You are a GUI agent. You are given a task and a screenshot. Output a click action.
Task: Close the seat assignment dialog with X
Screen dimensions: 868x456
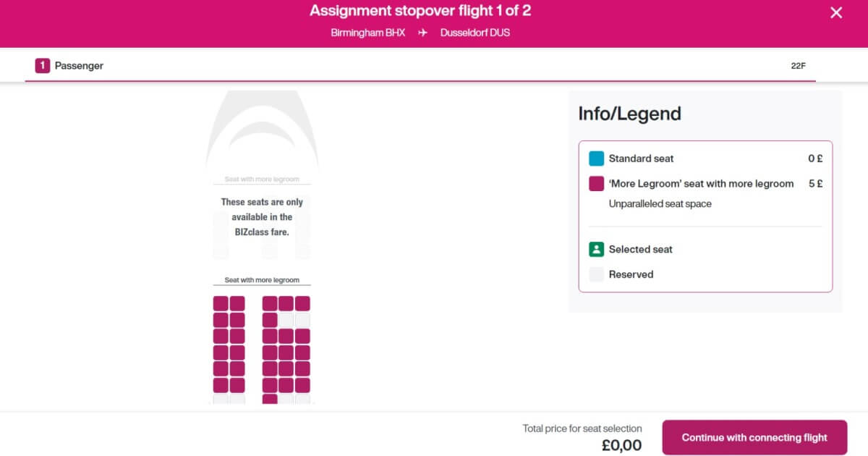pyautogui.click(x=836, y=12)
